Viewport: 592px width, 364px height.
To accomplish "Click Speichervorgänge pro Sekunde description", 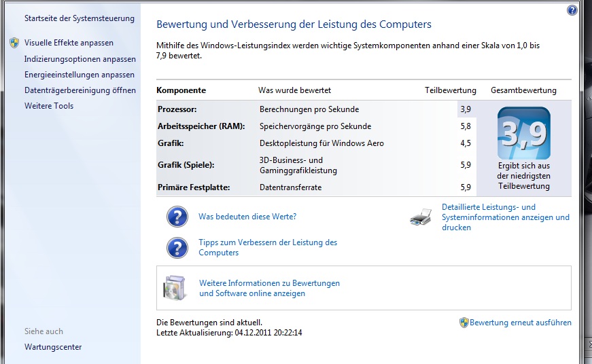I will coord(315,126).
